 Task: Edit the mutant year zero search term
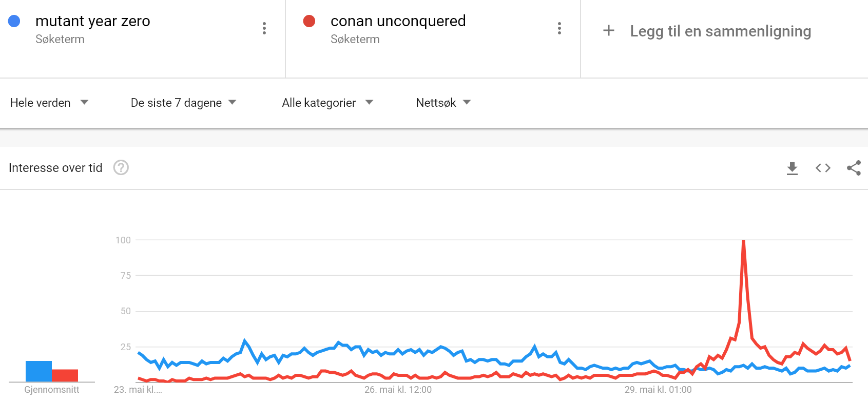[93, 21]
